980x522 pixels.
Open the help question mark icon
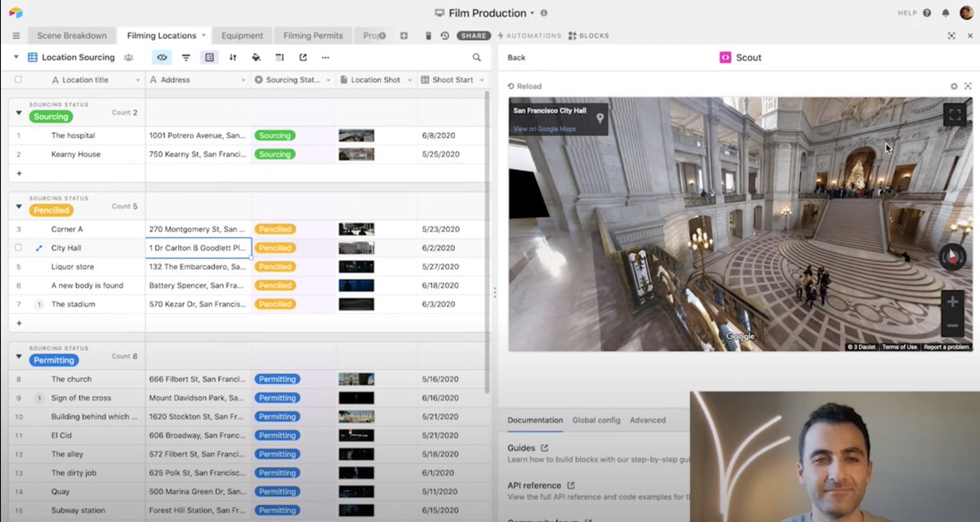coord(927,13)
